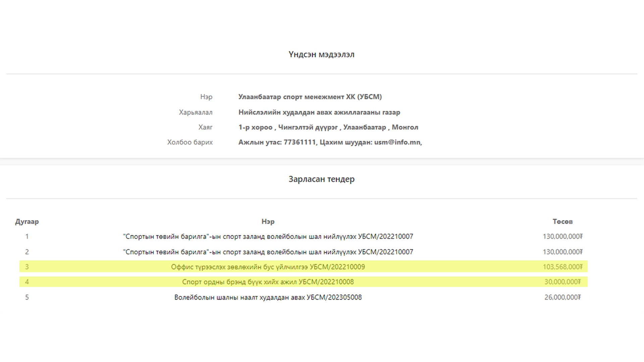Image resolution: width=644 pixels, height=362 pixels.
Task: Open tender row 2 УБСМ/202210007
Action: 268,252
